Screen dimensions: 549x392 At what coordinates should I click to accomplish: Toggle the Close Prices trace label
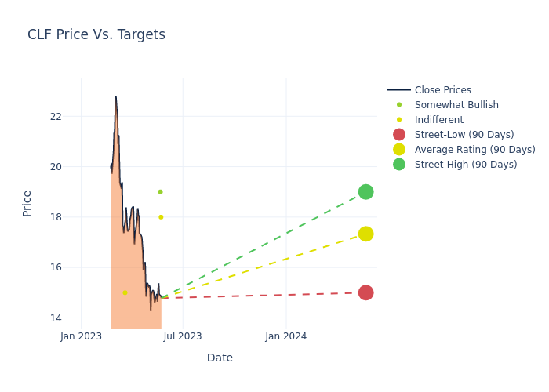[x=442, y=90]
